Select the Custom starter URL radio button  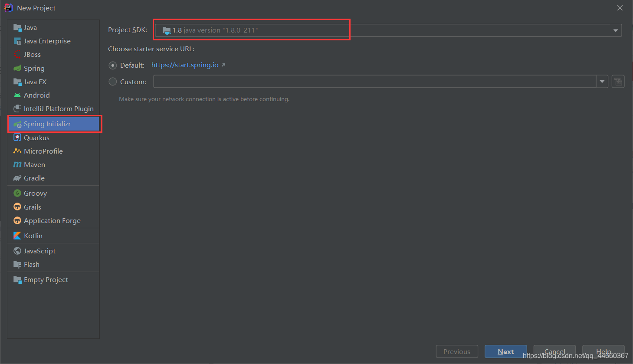pos(113,82)
